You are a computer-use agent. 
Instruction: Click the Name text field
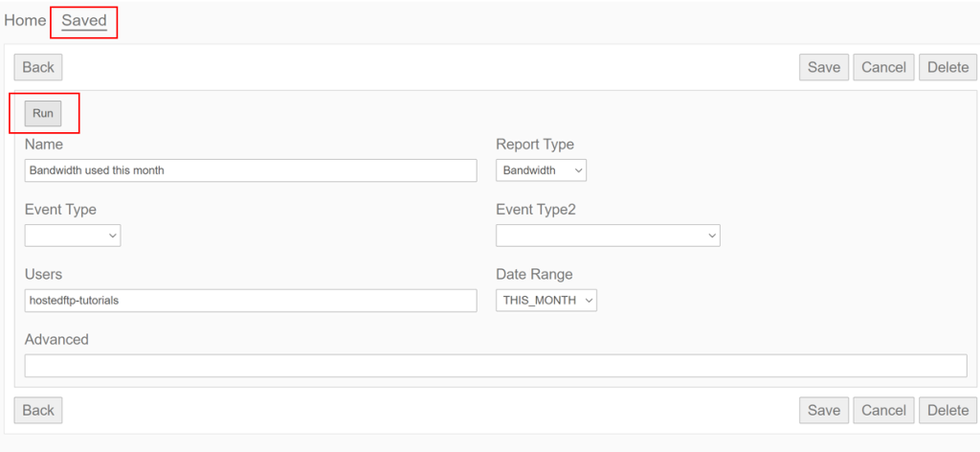[251, 170]
